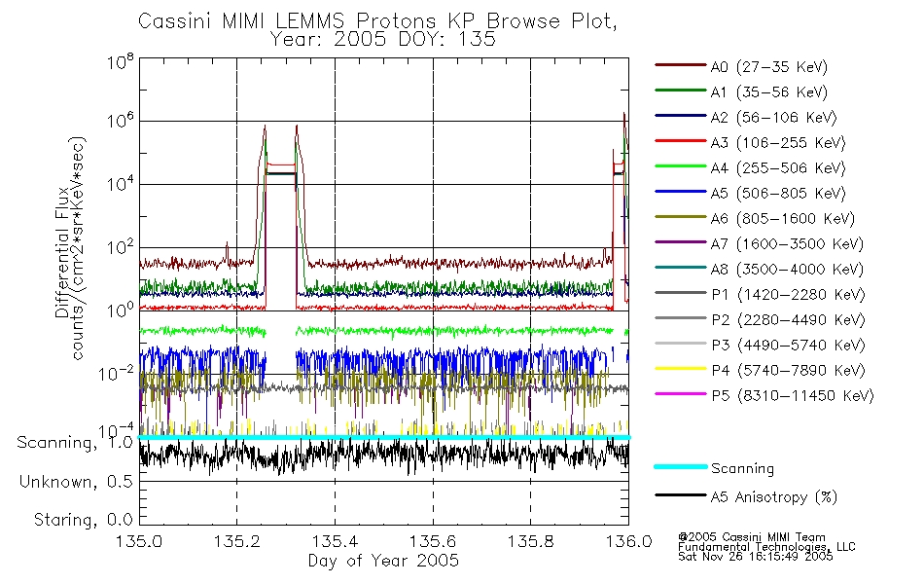Click the magenta P5 (8310-11450 KeV) legend swatch

pos(681,394)
